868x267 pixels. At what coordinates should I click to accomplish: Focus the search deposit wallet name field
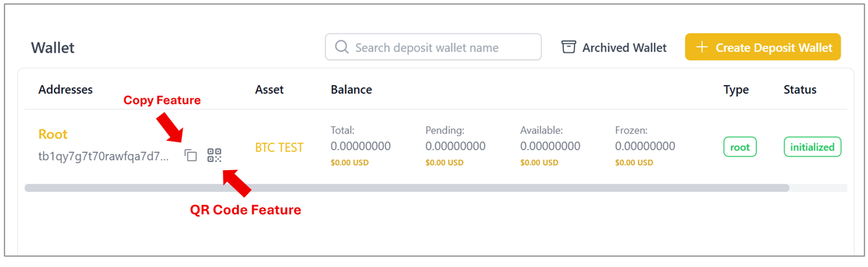coord(433,47)
